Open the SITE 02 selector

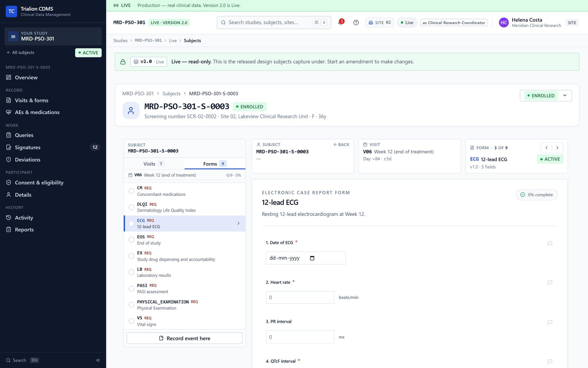(379, 22)
